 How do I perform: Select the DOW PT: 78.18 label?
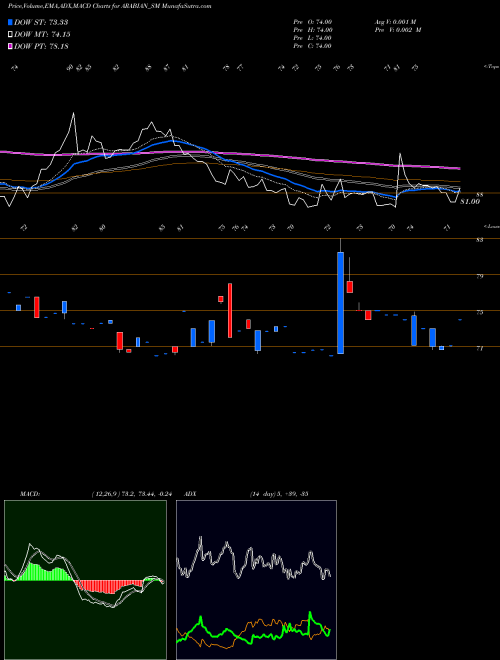[41, 46]
